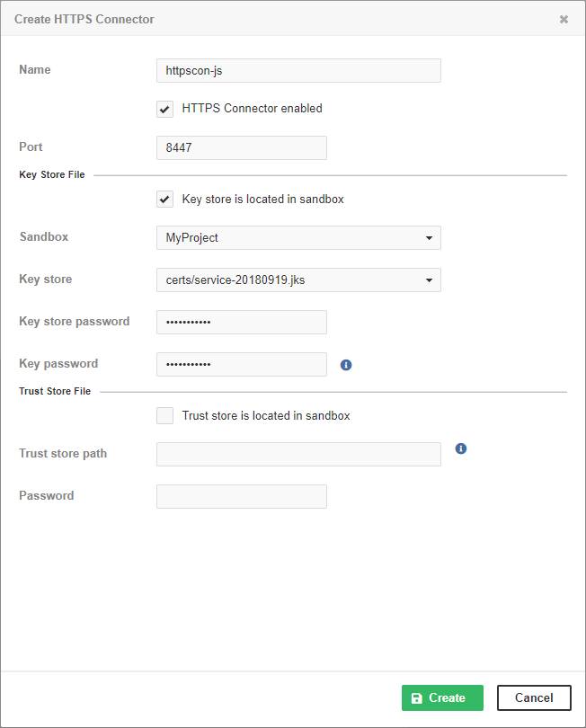Expand the Key store file dropdown
The image size is (586, 728).
[298, 280]
